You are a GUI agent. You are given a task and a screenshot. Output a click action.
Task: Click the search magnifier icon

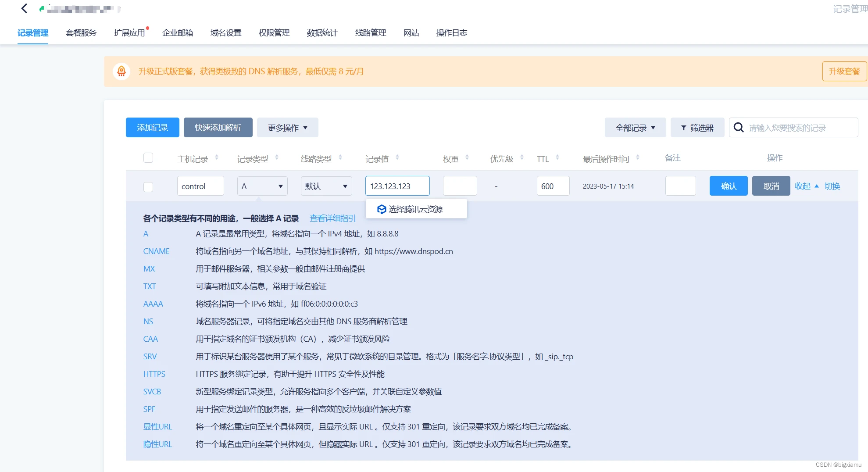pos(739,127)
